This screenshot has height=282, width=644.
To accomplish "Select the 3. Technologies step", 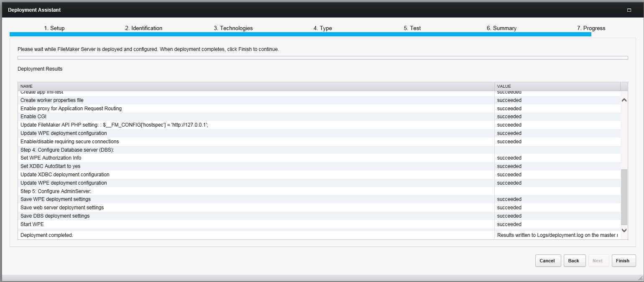I will pyautogui.click(x=233, y=28).
